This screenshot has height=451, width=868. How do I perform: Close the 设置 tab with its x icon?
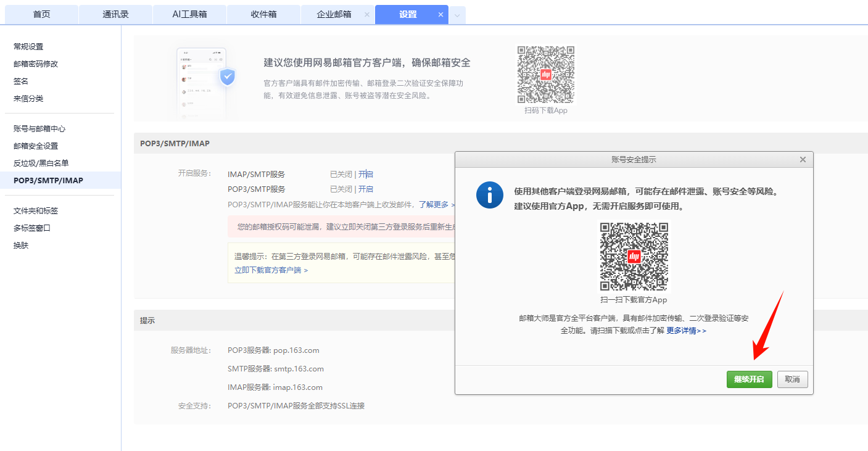[x=440, y=14]
